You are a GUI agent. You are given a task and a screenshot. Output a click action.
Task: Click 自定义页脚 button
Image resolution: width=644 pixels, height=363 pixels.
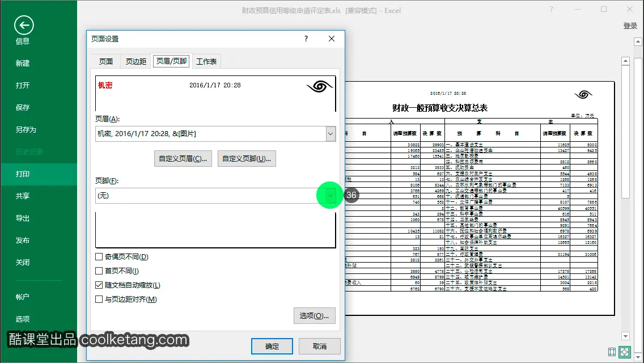247,159
